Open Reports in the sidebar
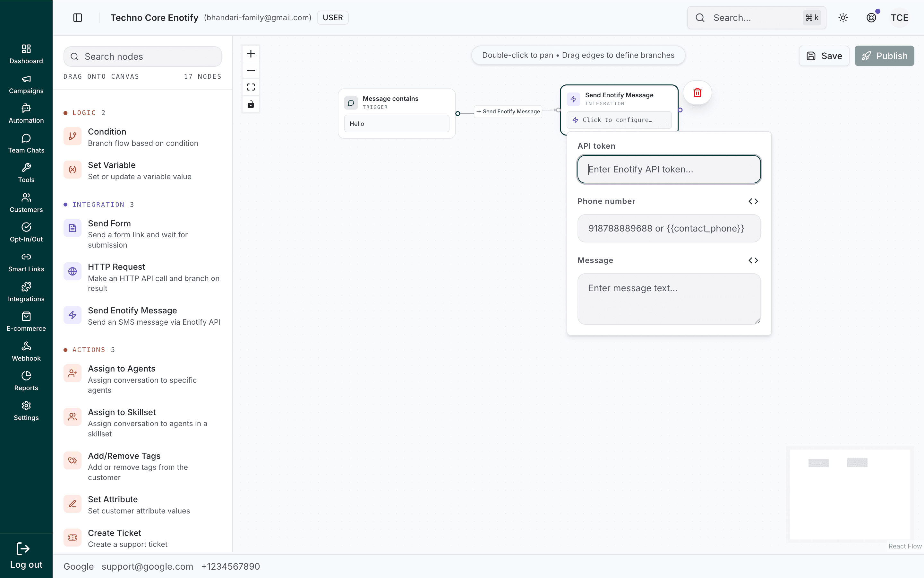The image size is (924, 578). 26,381
